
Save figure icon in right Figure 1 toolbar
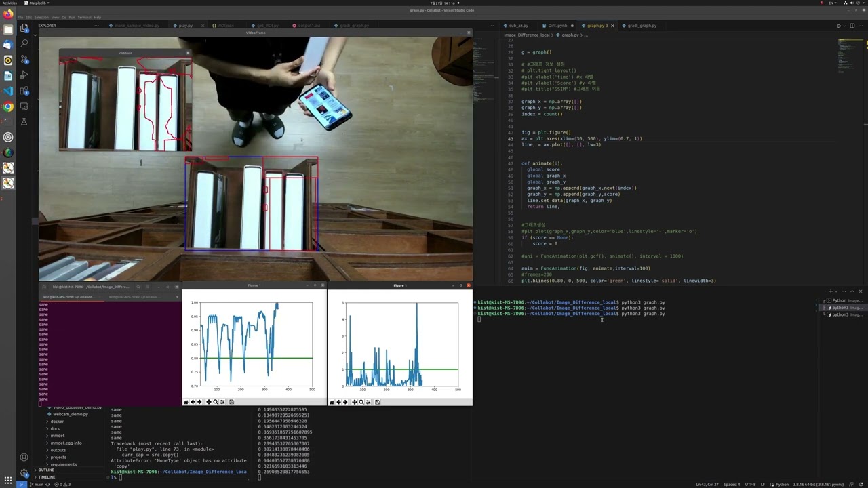377,402
